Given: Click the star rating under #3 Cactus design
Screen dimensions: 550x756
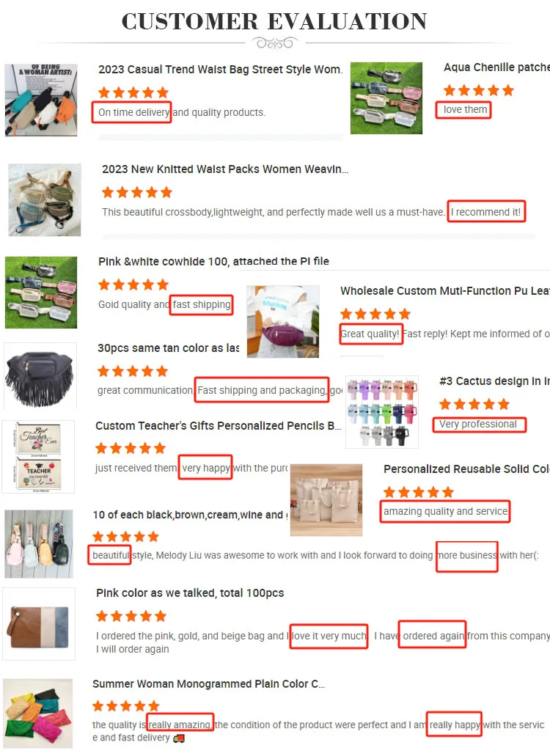Looking at the screenshot, I should [474, 404].
